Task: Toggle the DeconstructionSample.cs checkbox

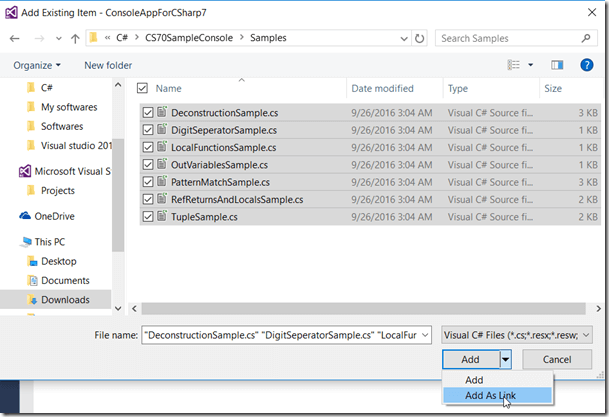Action: pyautogui.click(x=148, y=113)
